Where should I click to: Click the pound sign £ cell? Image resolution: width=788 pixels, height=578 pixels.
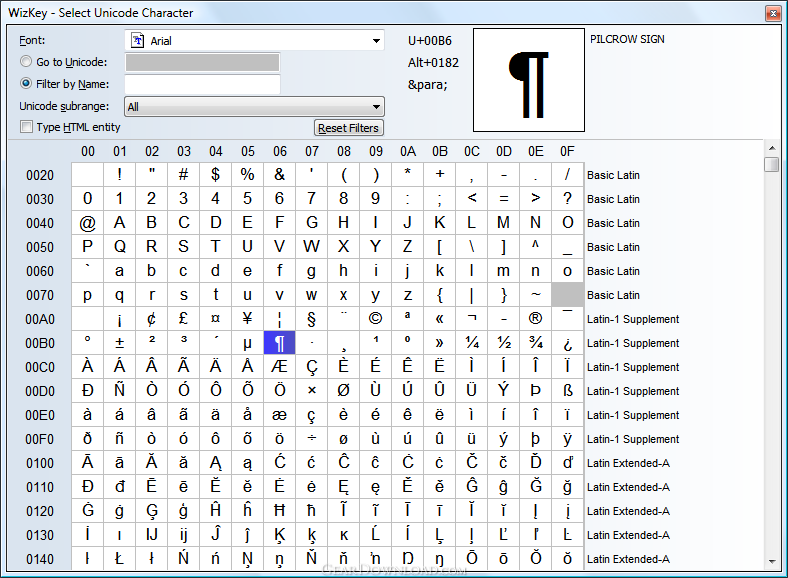tap(183, 319)
